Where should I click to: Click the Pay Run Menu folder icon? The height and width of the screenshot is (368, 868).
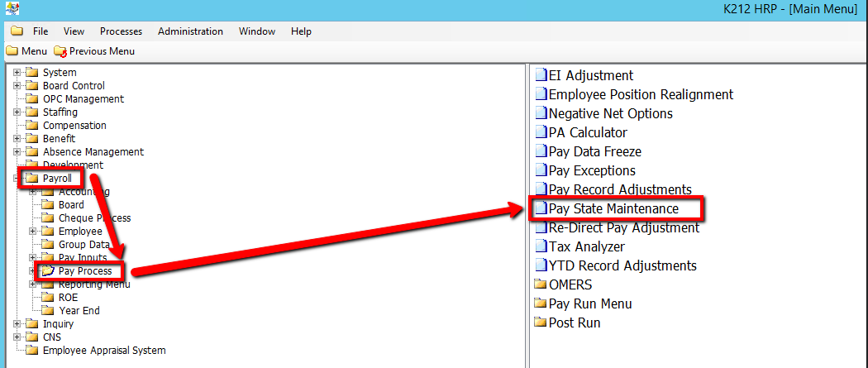coord(541,304)
